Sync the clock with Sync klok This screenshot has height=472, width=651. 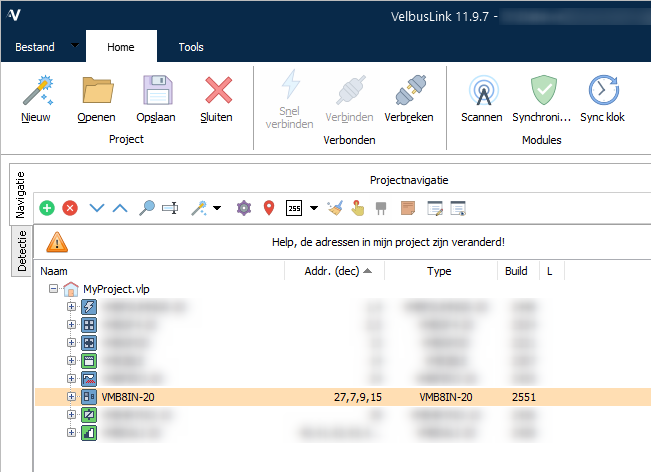pos(602,99)
